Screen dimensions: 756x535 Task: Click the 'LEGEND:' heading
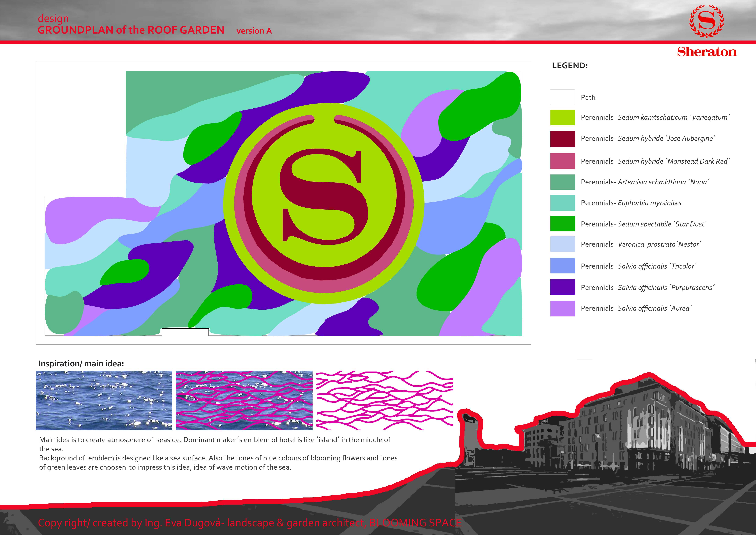(x=570, y=66)
